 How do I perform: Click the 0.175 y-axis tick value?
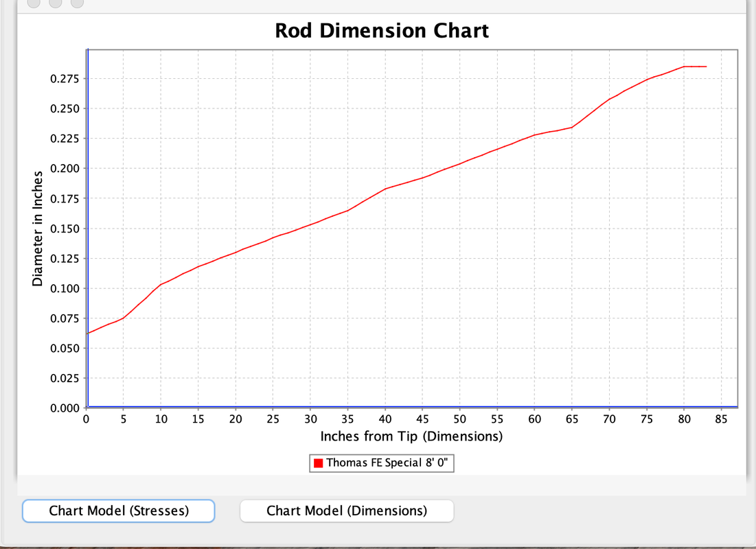(x=65, y=198)
